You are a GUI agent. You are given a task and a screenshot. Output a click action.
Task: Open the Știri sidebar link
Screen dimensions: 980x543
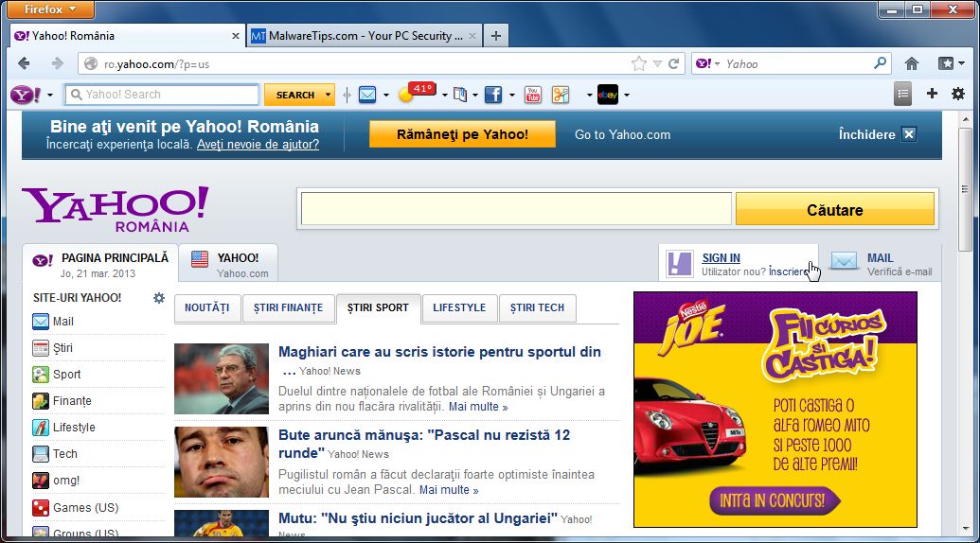pyautogui.click(x=62, y=348)
